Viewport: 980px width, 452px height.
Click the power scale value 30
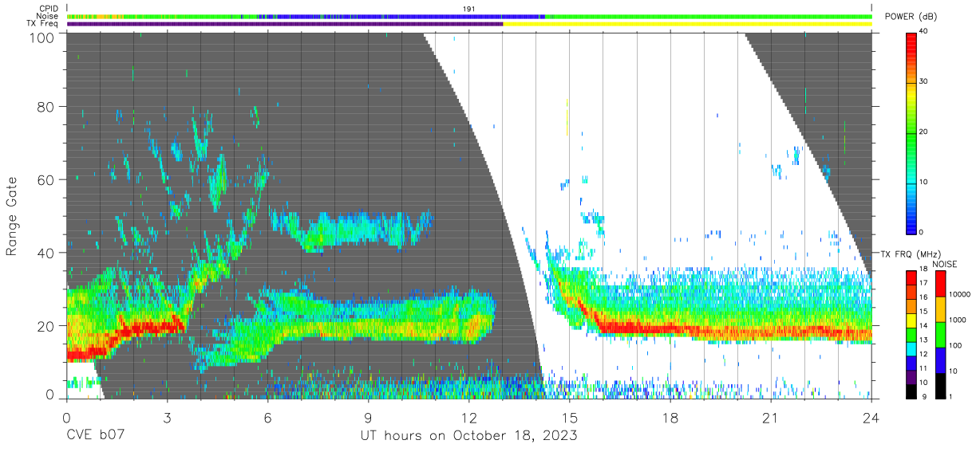click(x=924, y=81)
